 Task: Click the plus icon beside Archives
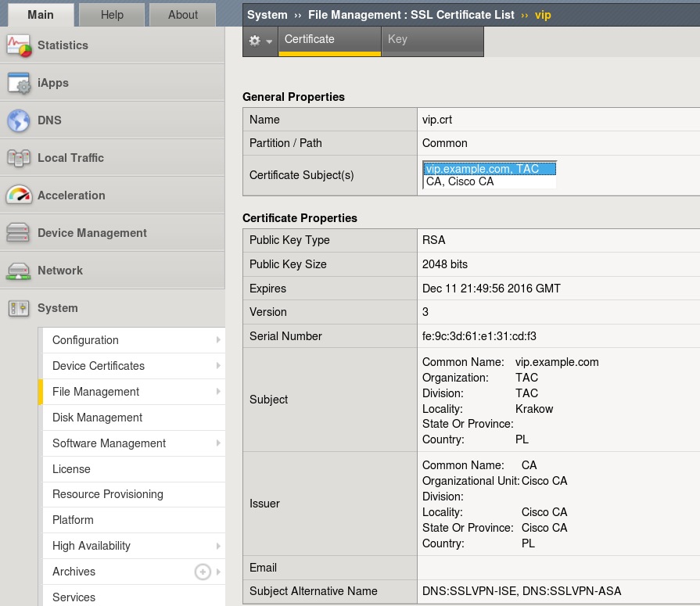click(x=203, y=572)
